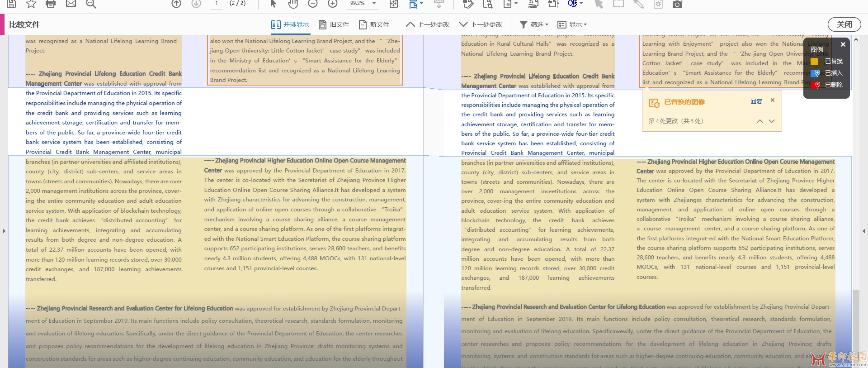The width and height of the screenshot is (868, 368).
Task: Click the 已替换的图像 replaced-image icon
Action: 654,103
